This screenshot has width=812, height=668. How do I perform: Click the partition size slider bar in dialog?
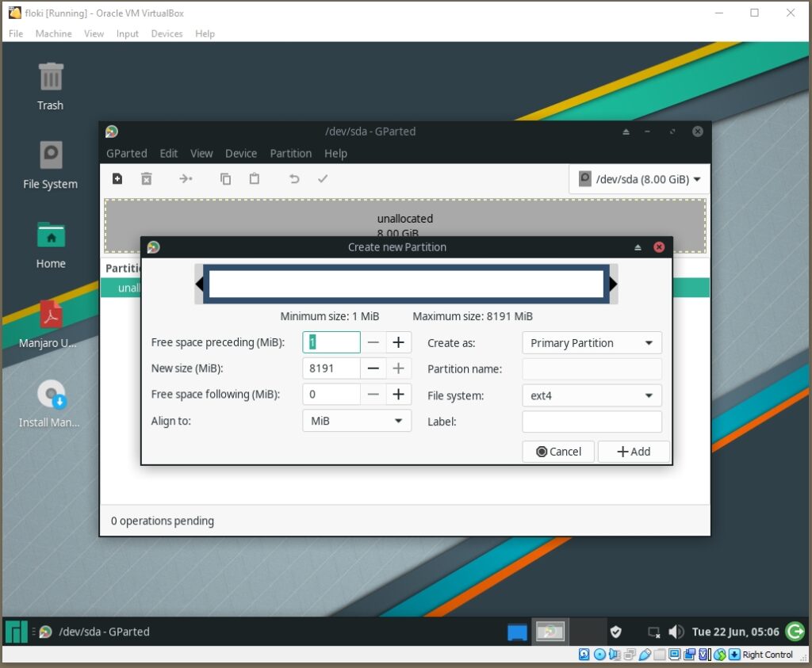(x=407, y=284)
